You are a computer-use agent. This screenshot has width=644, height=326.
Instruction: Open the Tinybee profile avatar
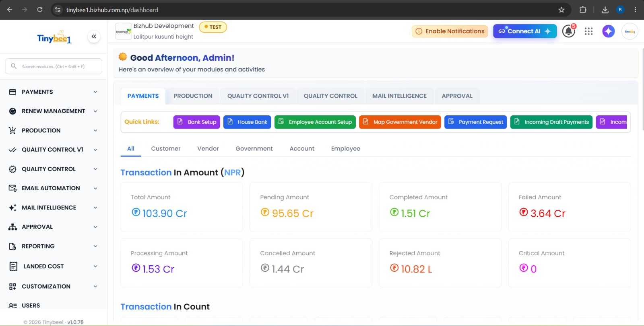(x=630, y=31)
